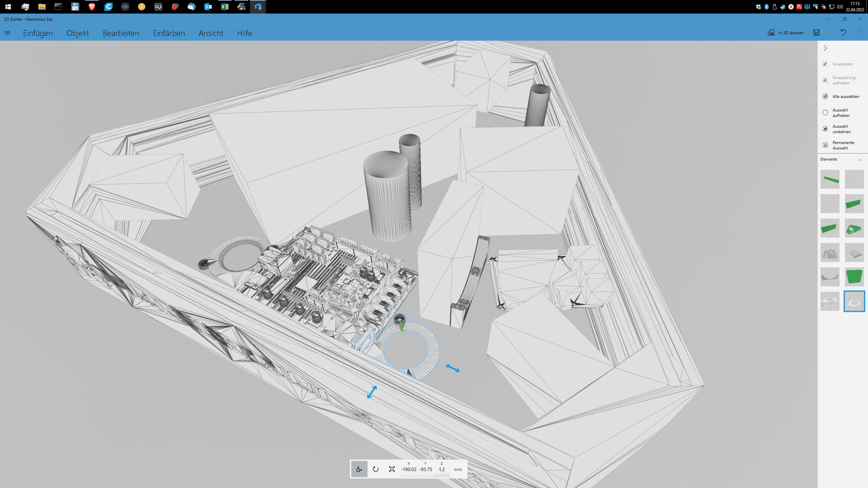Select the Scale tool in bottom toolbar

[392, 469]
